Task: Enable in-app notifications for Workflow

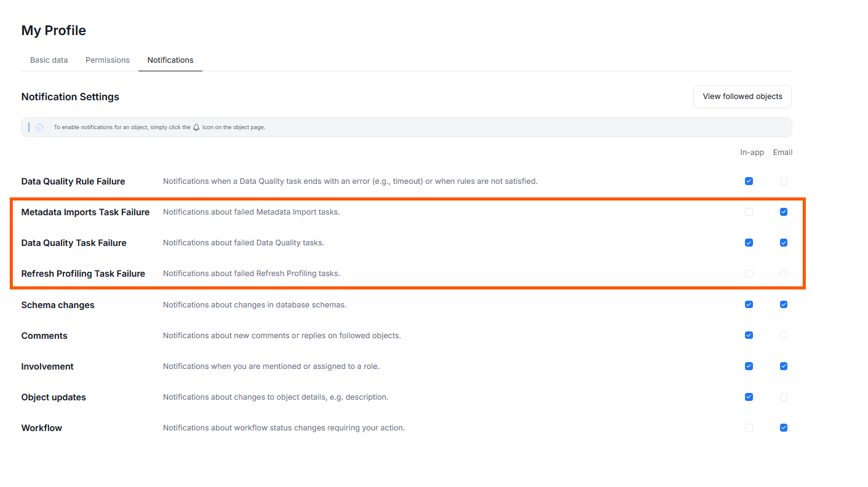Action: [749, 427]
